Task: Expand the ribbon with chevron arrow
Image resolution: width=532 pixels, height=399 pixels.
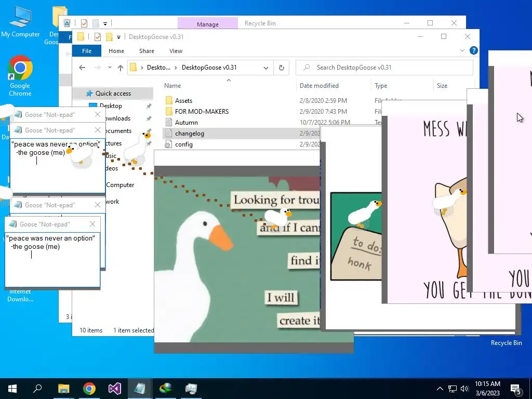Action: 462,50
